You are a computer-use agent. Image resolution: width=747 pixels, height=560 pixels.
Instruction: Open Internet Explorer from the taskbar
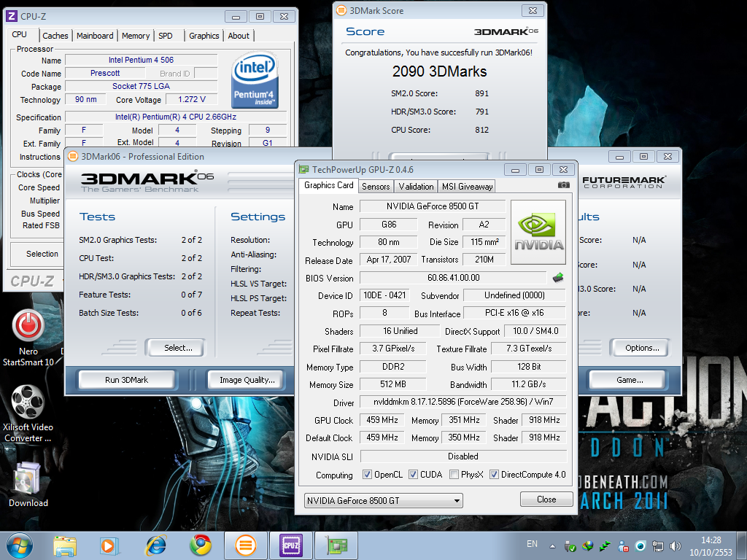pyautogui.click(x=155, y=545)
